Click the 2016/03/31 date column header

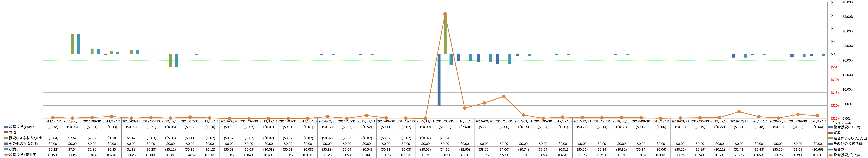(x=445, y=121)
